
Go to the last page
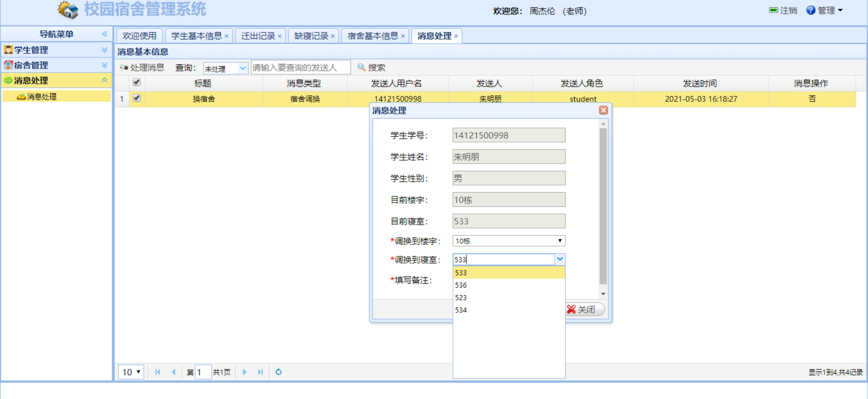tap(260, 372)
